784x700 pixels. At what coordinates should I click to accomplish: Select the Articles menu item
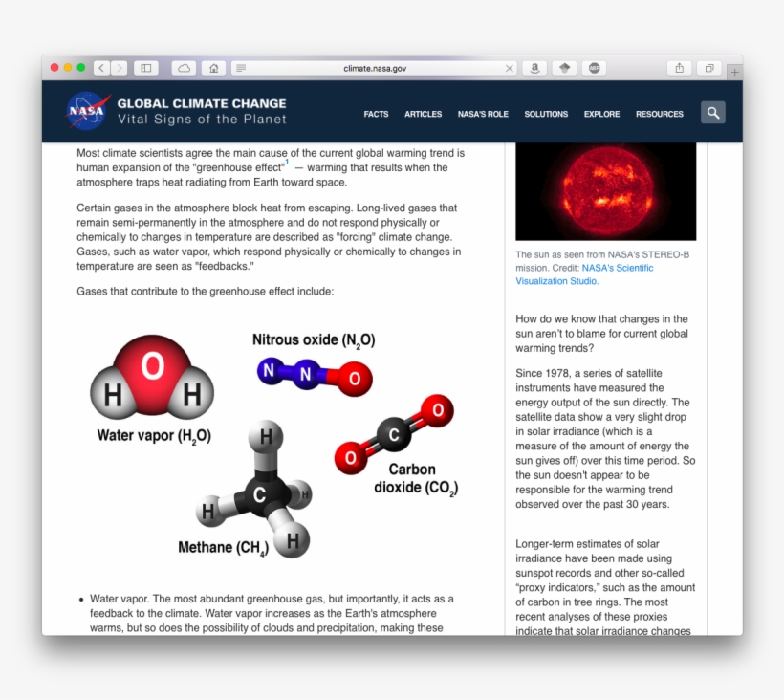[x=424, y=114]
